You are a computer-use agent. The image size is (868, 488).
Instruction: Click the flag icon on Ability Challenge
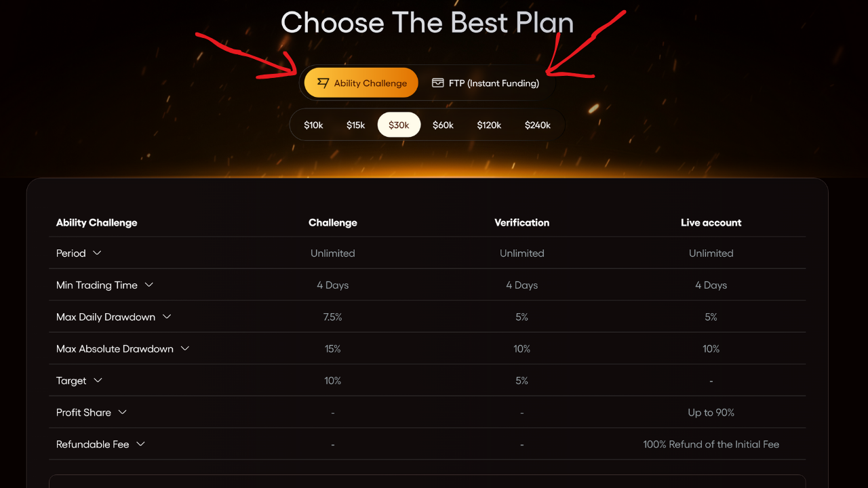(323, 83)
